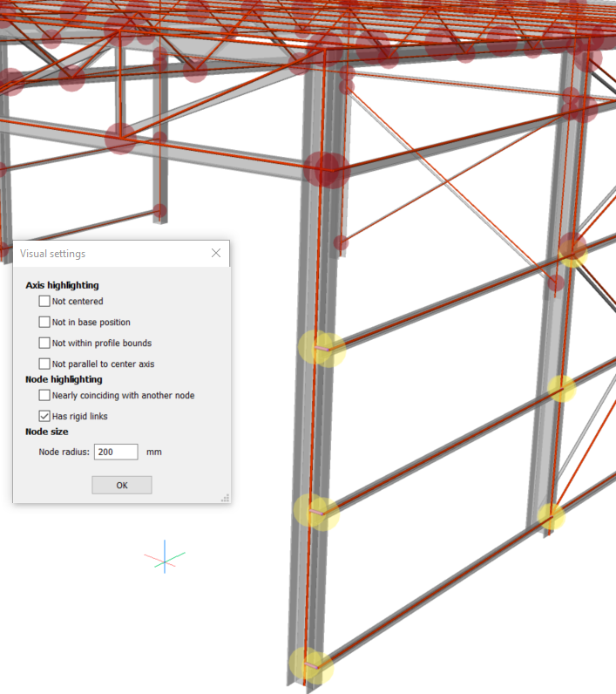The width and height of the screenshot is (616, 694).
Task: Click the Visual settings title bar
Action: [x=105, y=254]
